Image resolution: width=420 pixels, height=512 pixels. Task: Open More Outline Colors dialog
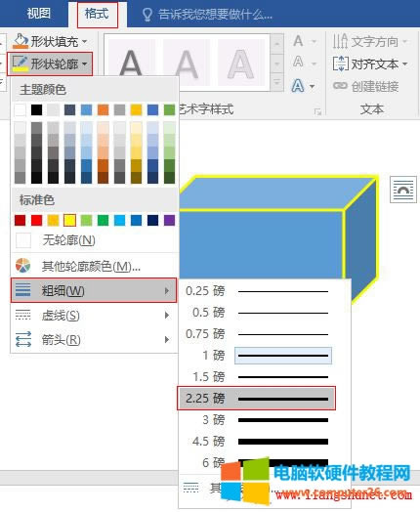point(95,266)
